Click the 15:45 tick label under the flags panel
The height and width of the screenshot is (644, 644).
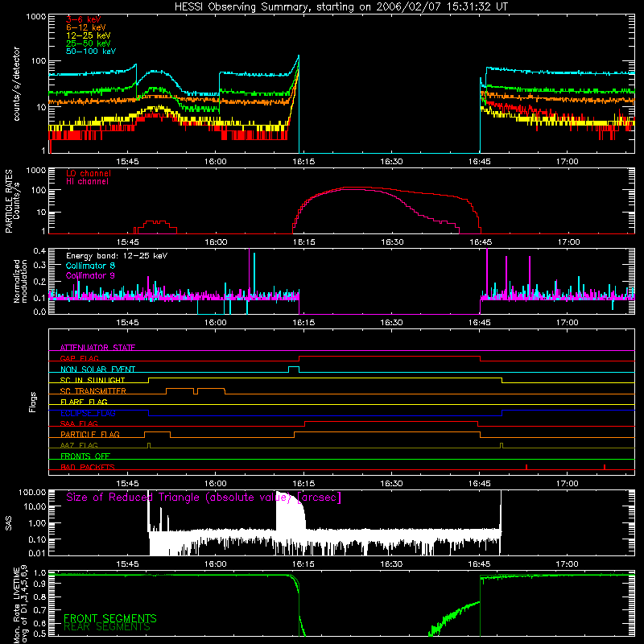(127, 484)
